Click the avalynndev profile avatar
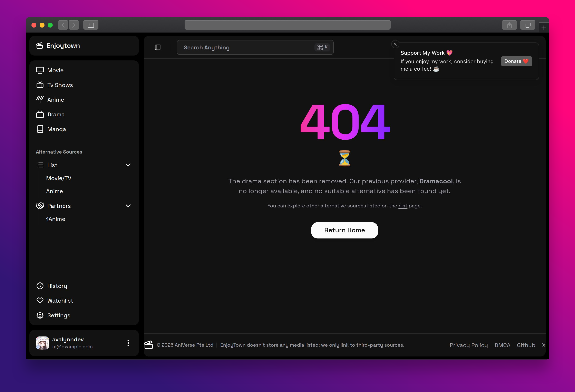 tap(42, 343)
